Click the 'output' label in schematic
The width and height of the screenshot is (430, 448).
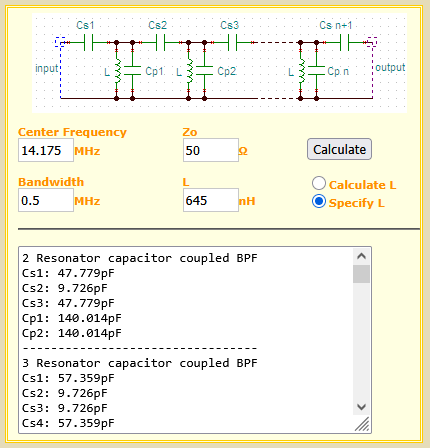coord(390,67)
